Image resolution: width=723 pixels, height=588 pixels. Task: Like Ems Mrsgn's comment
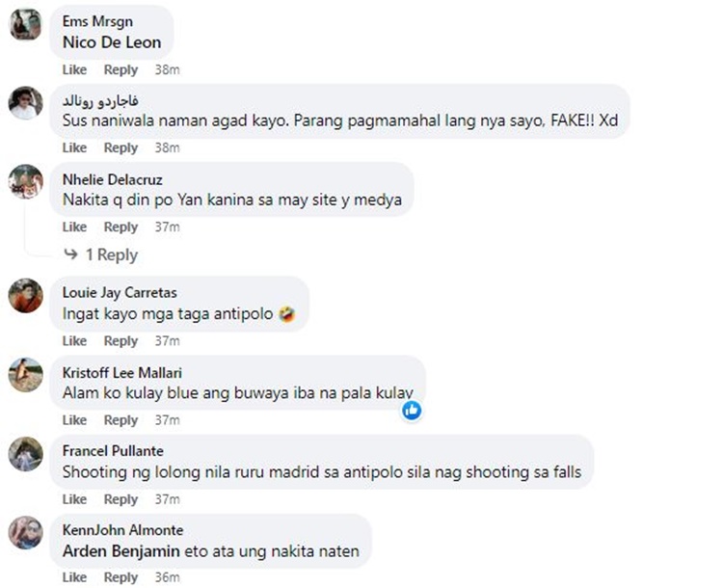[74, 69]
